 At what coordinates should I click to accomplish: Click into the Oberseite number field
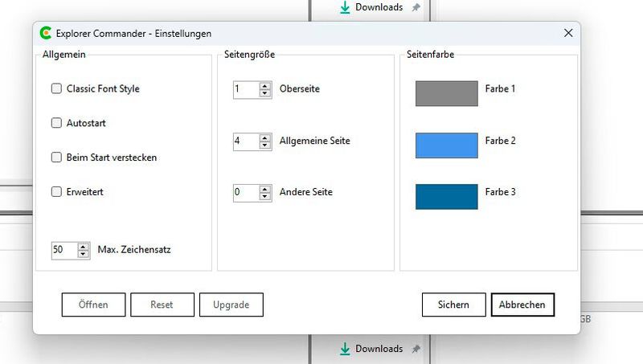point(247,89)
